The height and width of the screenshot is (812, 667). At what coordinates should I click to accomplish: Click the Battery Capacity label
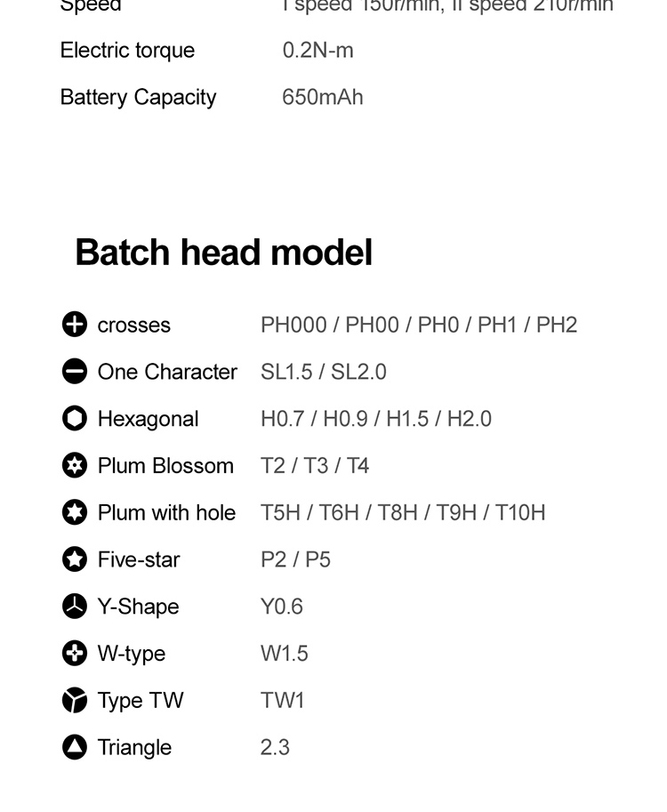(x=138, y=97)
